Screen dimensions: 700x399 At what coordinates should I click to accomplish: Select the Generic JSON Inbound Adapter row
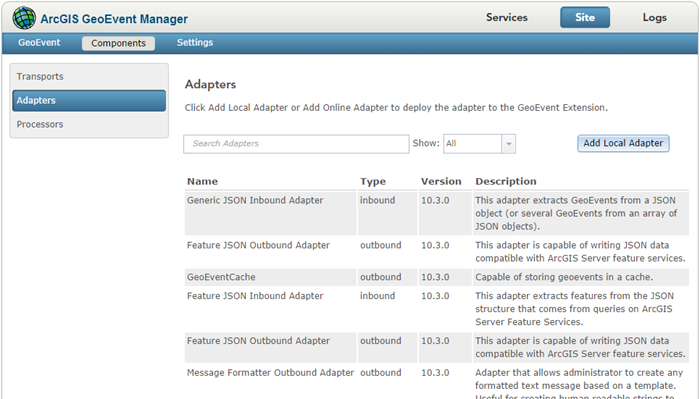pos(437,213)
